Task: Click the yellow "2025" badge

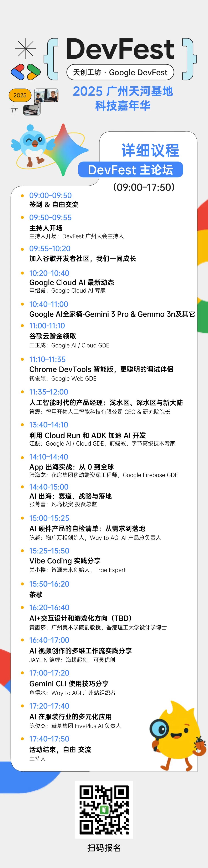Action: coord(20,95)
